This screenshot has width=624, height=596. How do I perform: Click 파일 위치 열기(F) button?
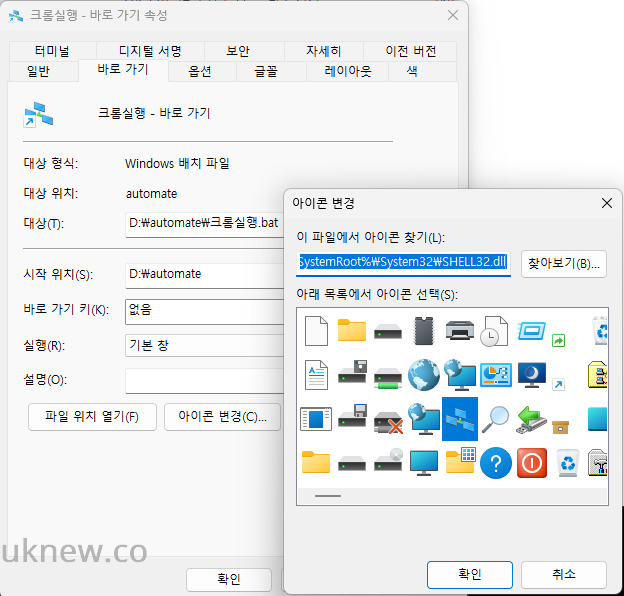pyautogui.click(x=92, y=417)
